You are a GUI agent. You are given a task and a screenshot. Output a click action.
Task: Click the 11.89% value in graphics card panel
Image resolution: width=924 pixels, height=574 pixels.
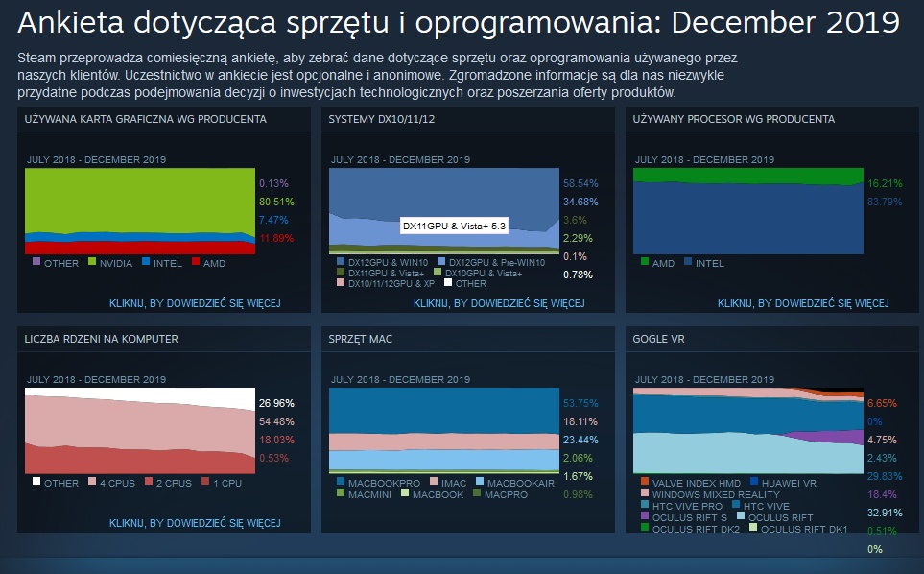pos(276,238)
